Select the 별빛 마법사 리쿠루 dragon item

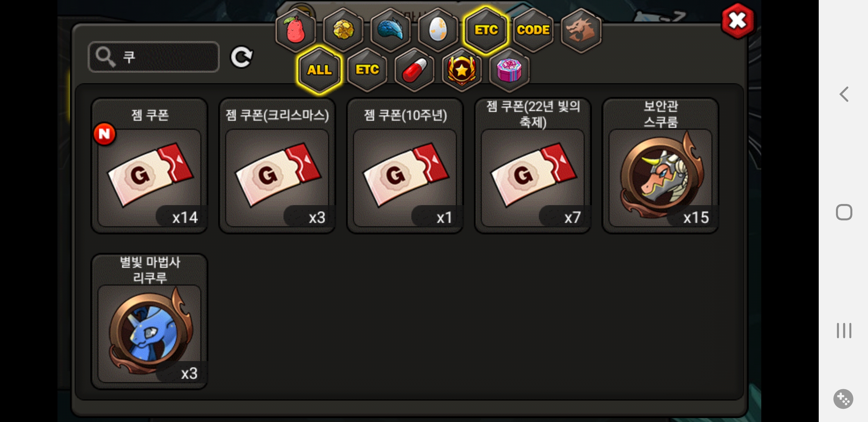pyautogui.click(x=149, y=322)
